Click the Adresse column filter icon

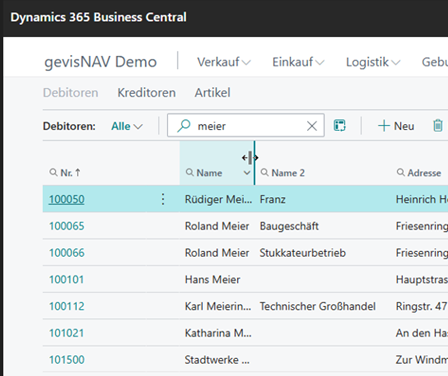pyautogui.click(x=401, y=172)
